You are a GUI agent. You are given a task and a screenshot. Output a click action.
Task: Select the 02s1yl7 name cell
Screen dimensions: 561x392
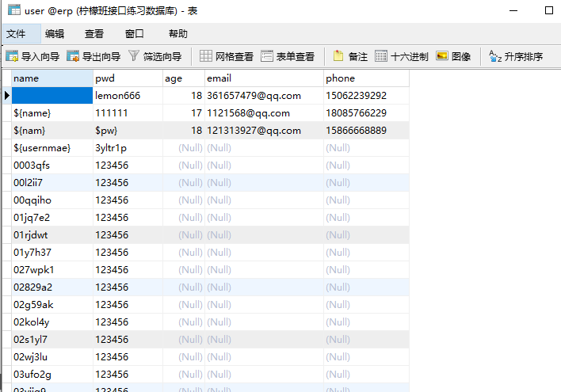52,340
